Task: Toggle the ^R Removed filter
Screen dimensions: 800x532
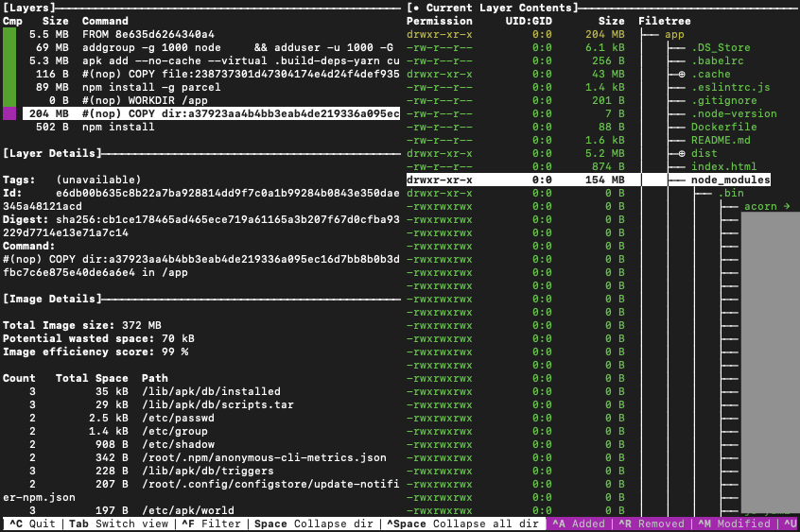Action: point(652,523)
